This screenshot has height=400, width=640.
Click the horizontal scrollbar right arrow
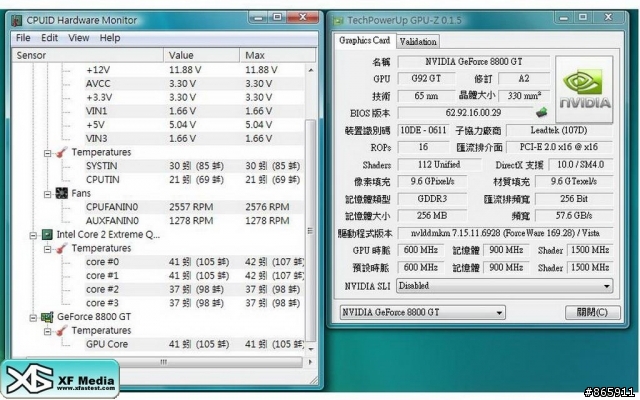[x=310, y=362]
